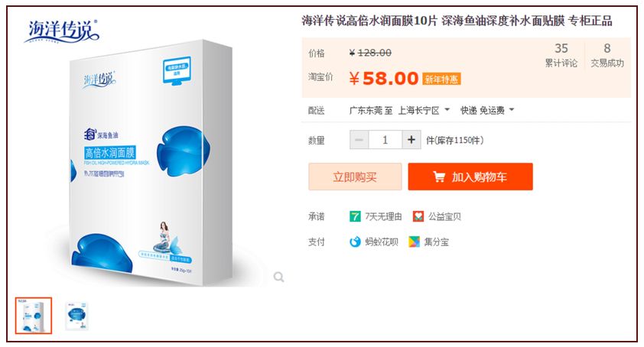Expand the 上海长宁区 destination dropdown
This screenshot has width=644, height=347.
(447, 109)
